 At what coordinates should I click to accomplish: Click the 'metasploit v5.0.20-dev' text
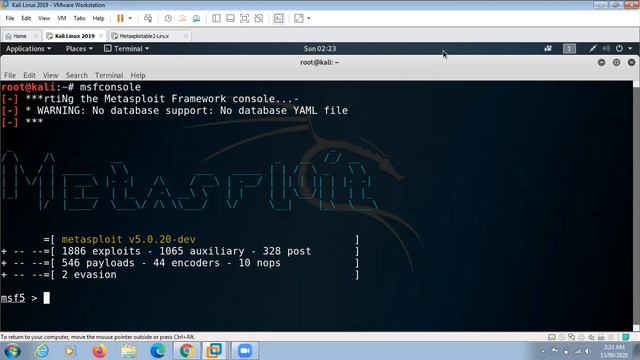(x=129, y=239)
